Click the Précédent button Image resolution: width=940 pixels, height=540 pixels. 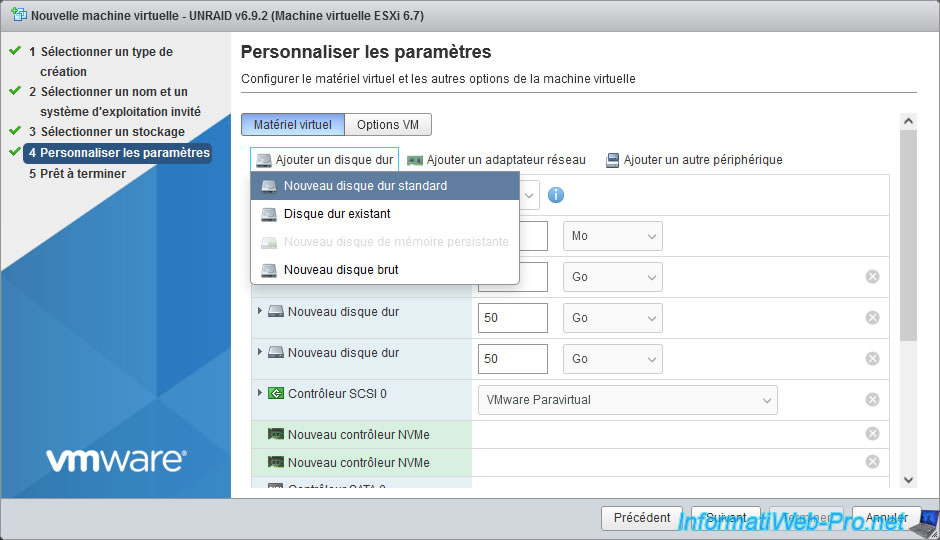click(x=641, y=518)
